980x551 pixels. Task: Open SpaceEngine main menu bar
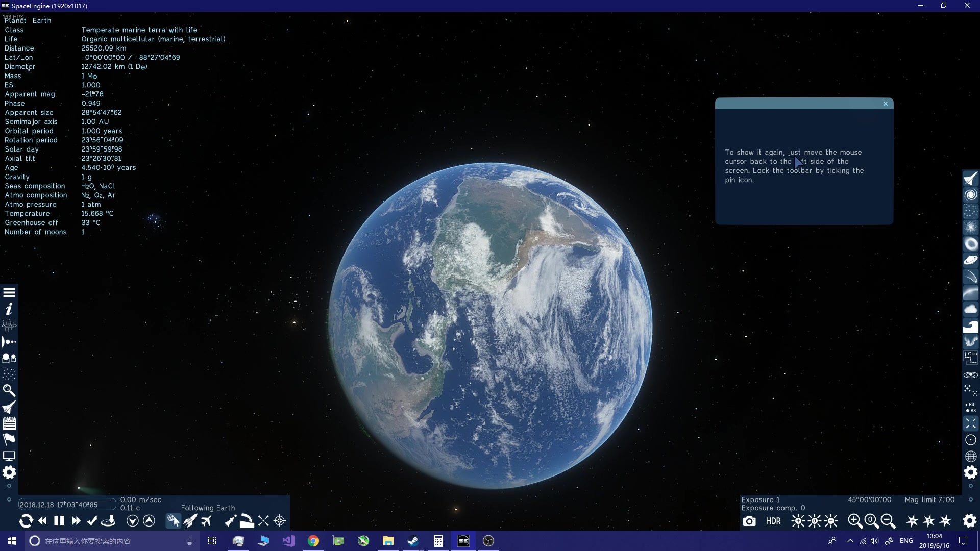pos(9,292)
